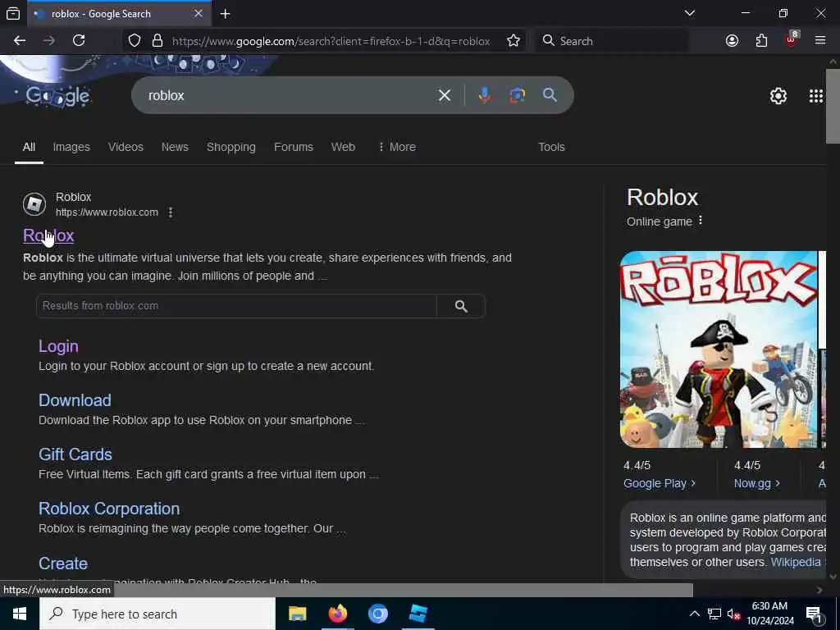Open the network tray icon
Screen dimensions: 840x630
coord(714,614)
